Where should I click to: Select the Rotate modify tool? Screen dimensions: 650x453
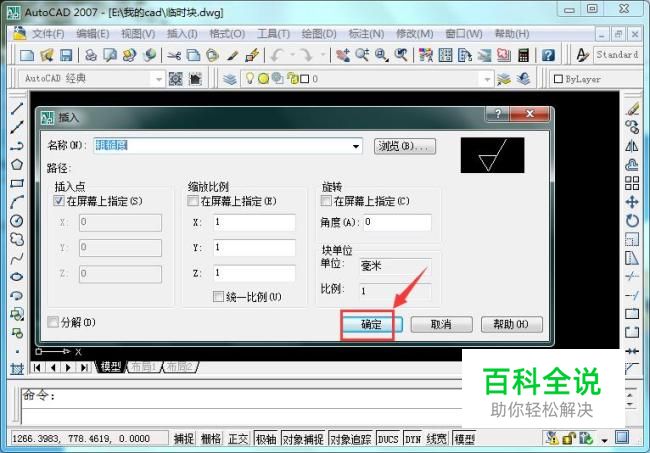point(632,220)
